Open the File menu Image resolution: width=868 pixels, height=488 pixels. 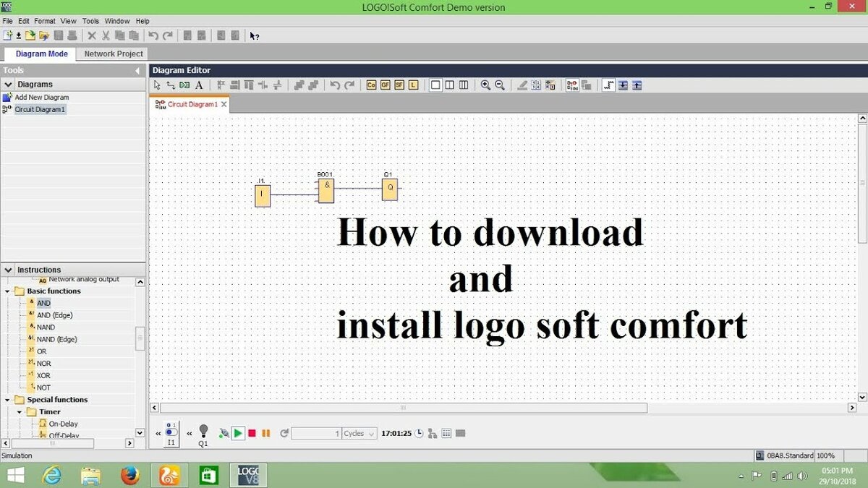coord(8,21)
